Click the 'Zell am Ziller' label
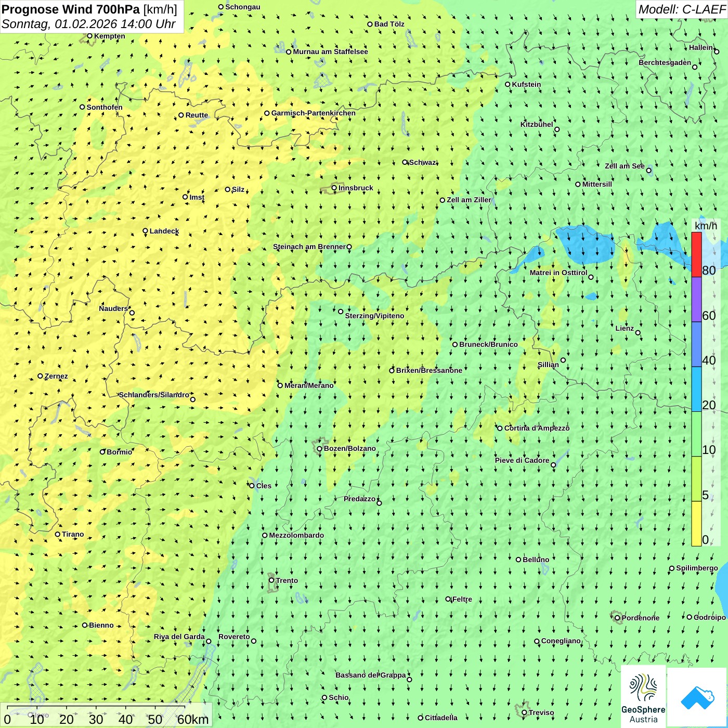Viewport: 728px width, 728px height. 469,200
